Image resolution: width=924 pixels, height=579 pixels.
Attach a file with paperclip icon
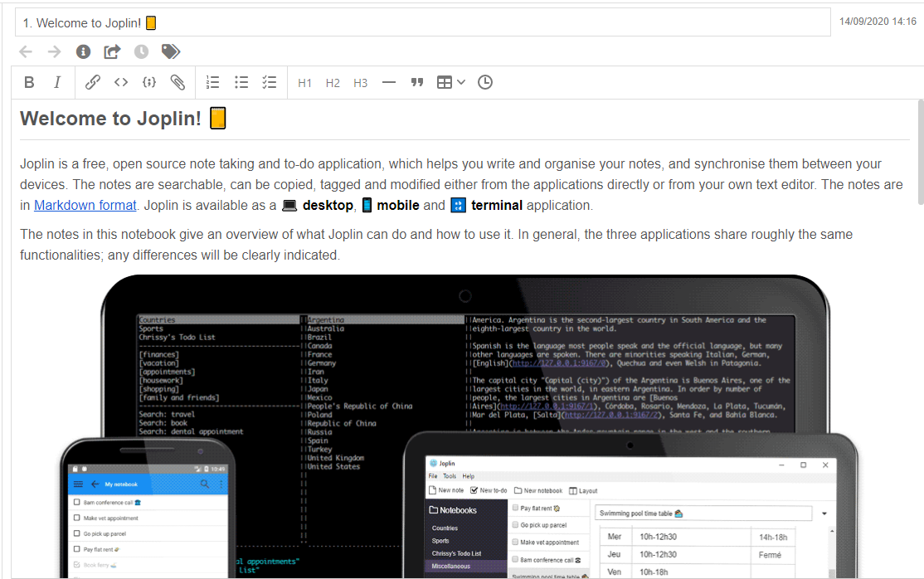(178, 83)
